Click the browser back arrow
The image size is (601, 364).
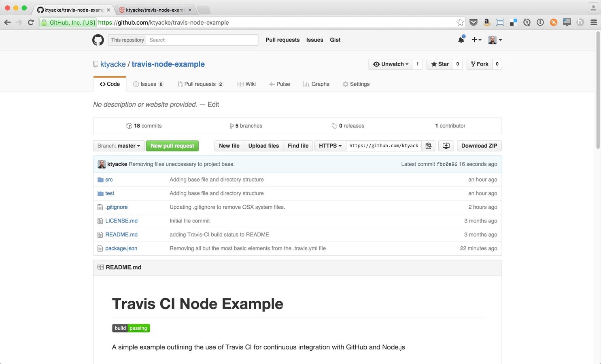point(7,22)
